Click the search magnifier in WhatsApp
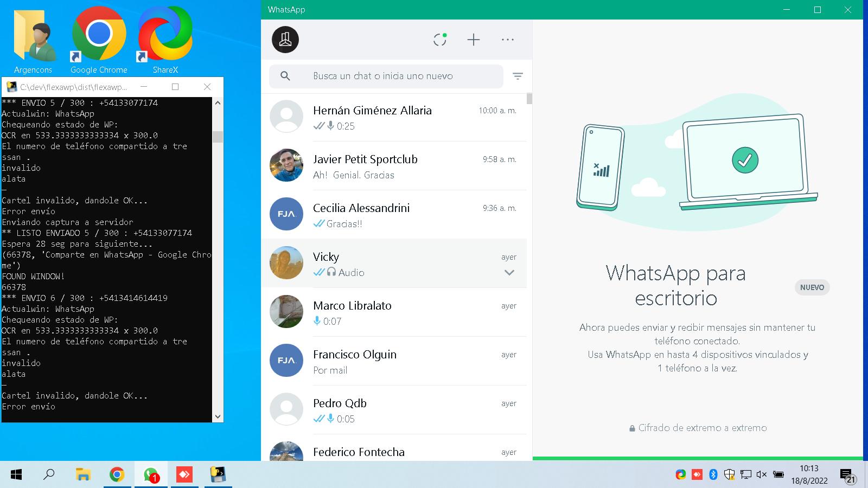This screenshot has height=488, width=868. [285, 76]
